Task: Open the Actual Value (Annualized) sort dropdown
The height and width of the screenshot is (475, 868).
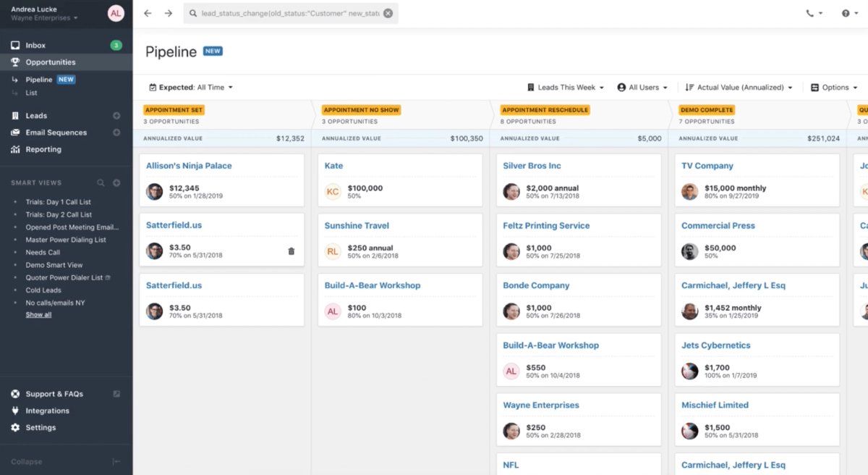Action: (739, 87)
